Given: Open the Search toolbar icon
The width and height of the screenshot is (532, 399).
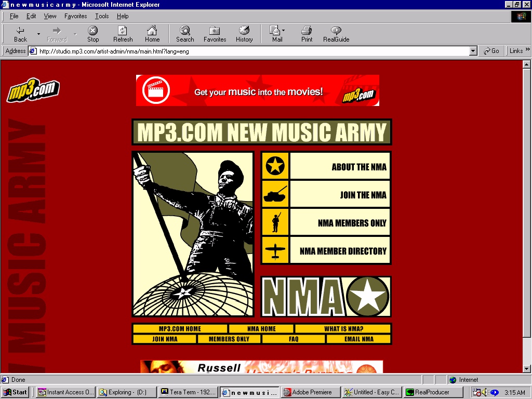Looking at the screenshot, I should (185, 31).
